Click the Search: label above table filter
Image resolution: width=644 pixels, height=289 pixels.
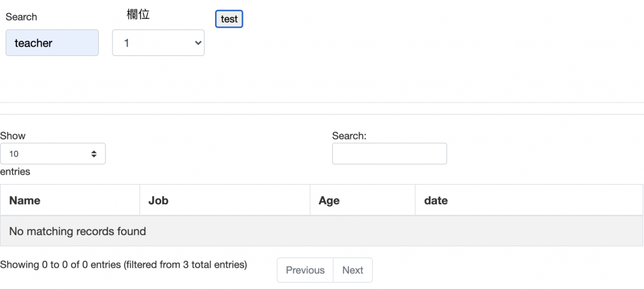[x=349, y=136]
